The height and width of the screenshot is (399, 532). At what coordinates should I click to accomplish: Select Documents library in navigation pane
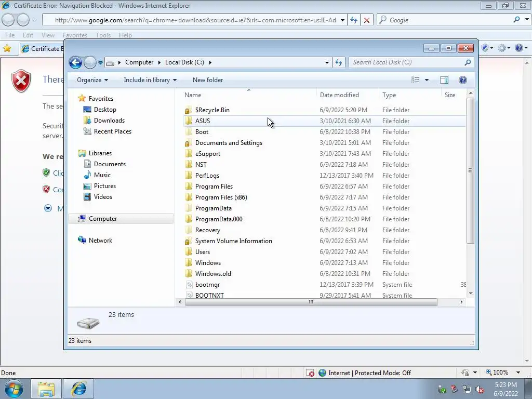[x=110, y=164]
